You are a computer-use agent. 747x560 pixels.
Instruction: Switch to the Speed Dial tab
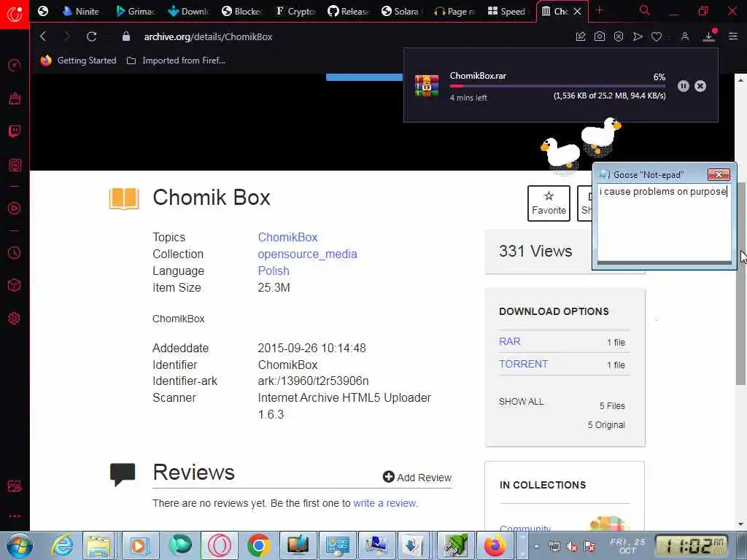[507, 11]
